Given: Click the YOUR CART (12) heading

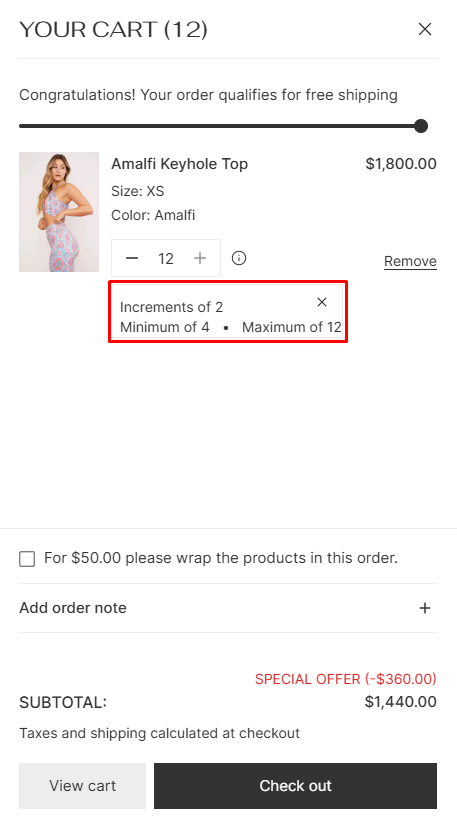Looking at the screenshot, I should (113, 30).
